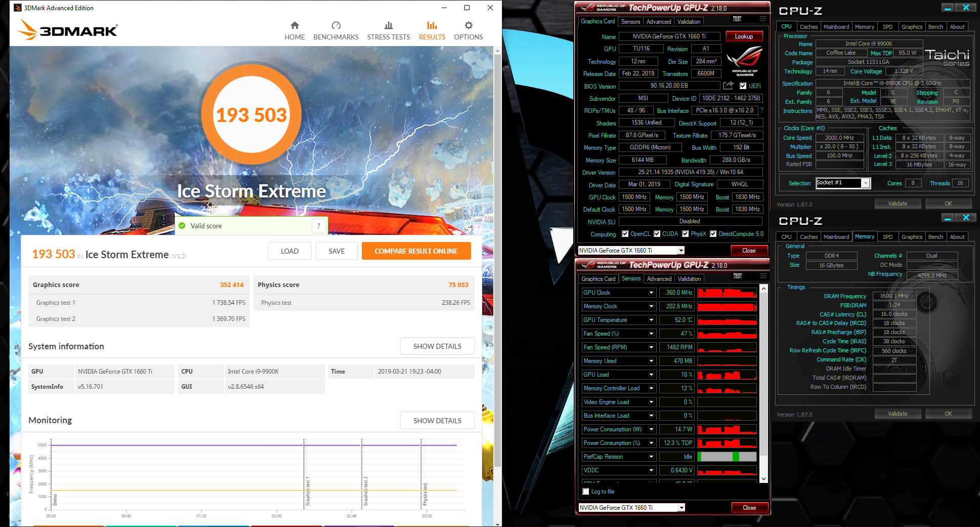Maximize the 3DMark window
Image resolution: width=980 pixels, height=527 pixels.
467,8
